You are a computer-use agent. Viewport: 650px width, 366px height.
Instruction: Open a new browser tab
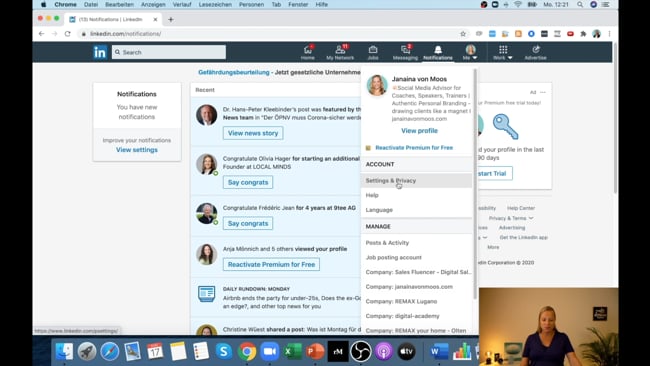pyautogui.click(x=171, y=19)
